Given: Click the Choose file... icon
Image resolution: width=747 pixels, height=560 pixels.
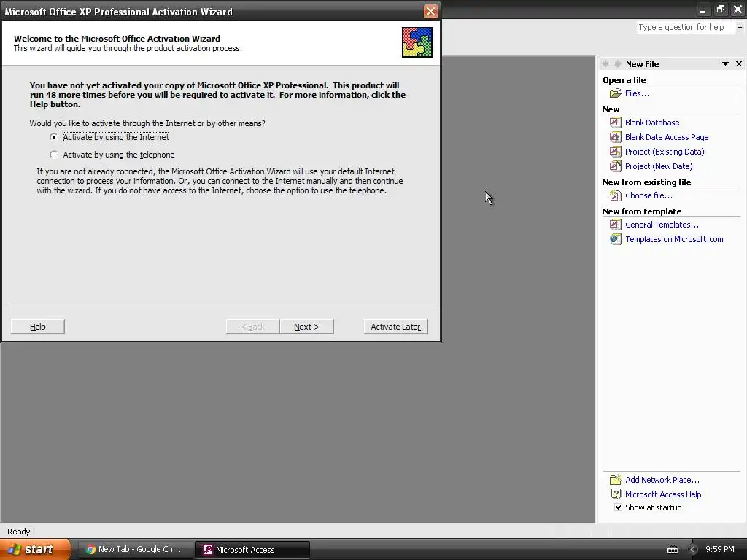Looking at the screenshot, I should [616, 195].
